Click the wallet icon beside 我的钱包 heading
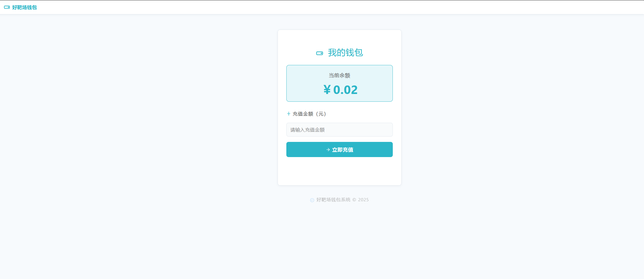The width and height of the screenshot is (644, 279). coord(319,53)
